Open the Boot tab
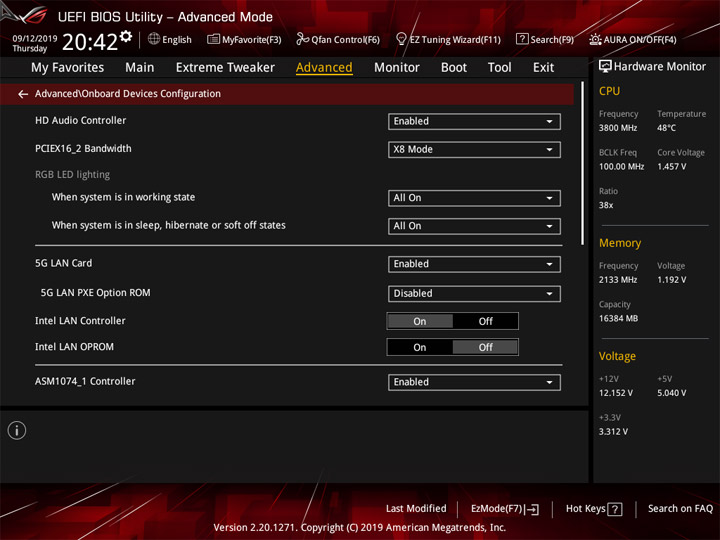This screenshot has height=540, width=720. coord(454,68)
